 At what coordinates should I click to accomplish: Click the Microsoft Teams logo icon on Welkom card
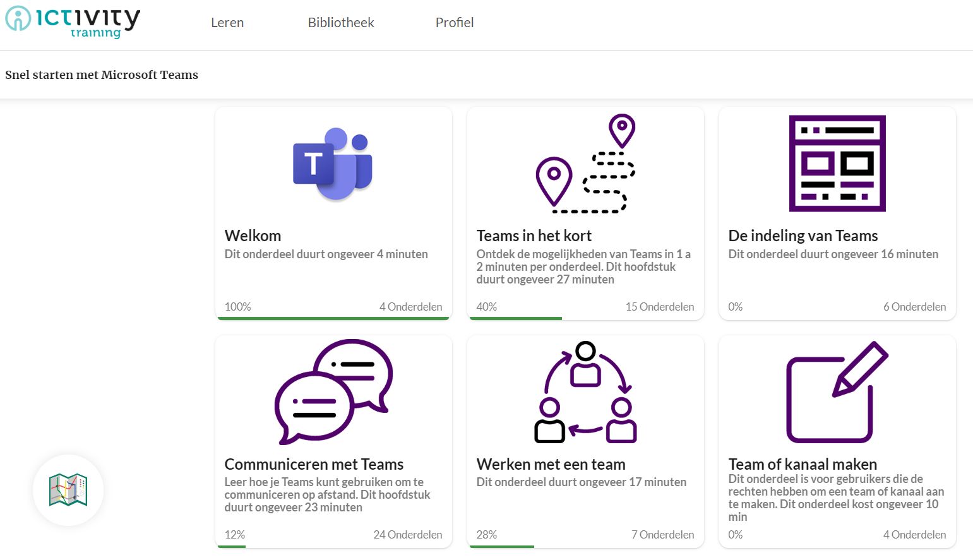tap(333, 164)
